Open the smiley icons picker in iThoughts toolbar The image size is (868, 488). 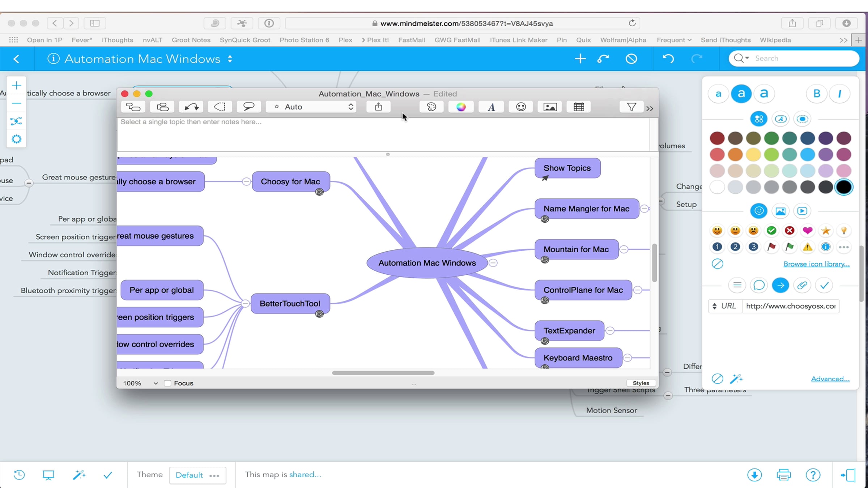(x=521, y=107)
